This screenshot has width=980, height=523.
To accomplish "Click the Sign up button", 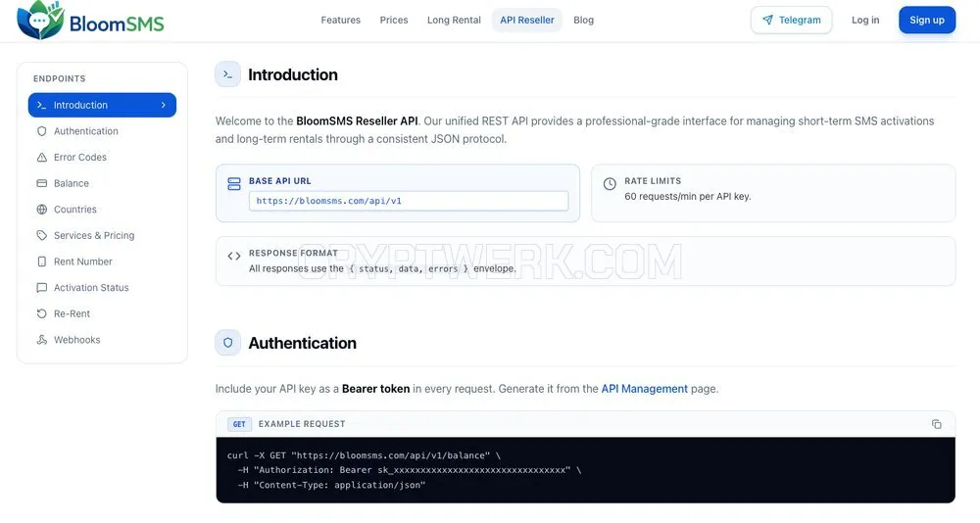I will tap(927, 20).
